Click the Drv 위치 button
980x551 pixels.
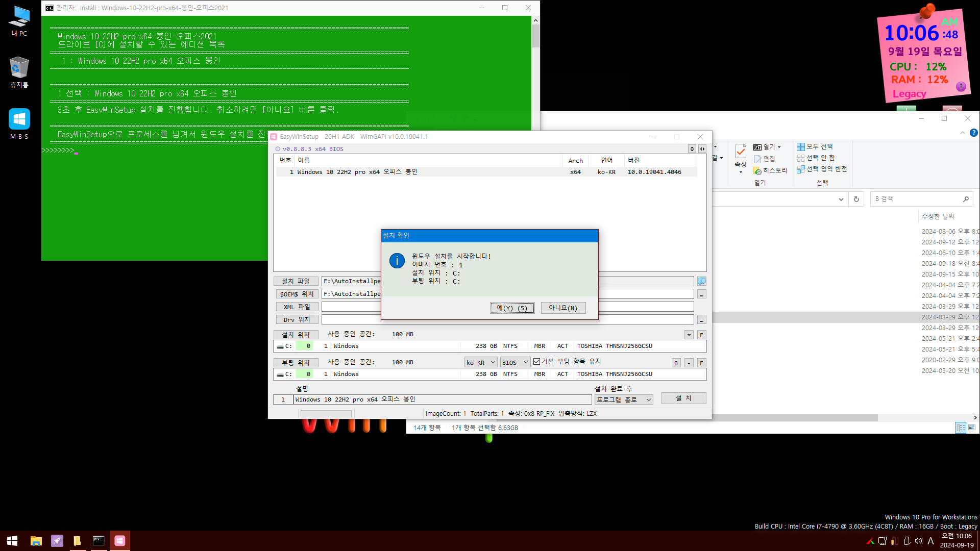pos(297,319)
